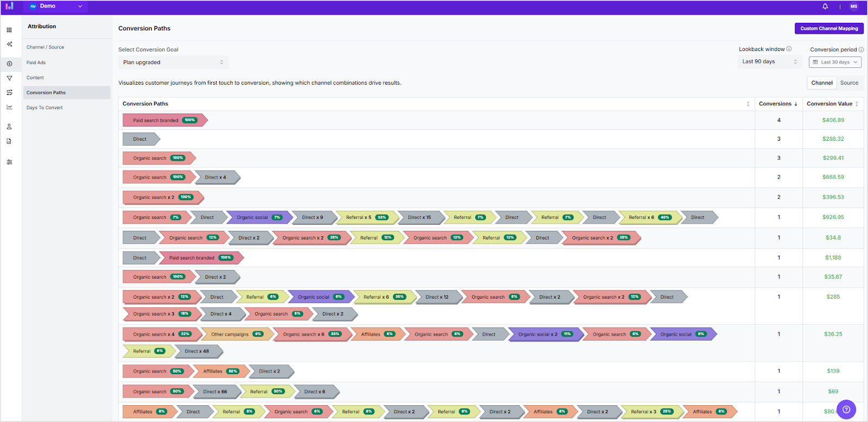The height and width of the screenshot is (422, 868).
Task: Open Content menu item
Action: (35, 78)
